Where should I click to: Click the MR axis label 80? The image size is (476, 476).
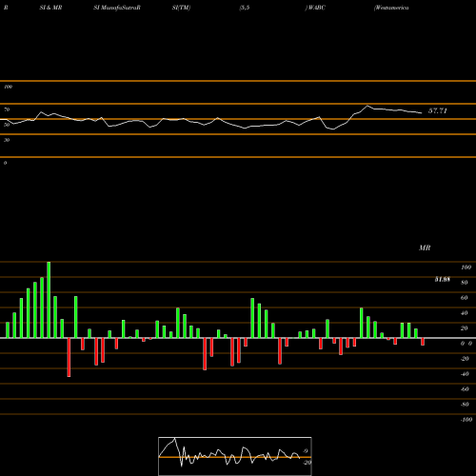click(x=465, y=283)
